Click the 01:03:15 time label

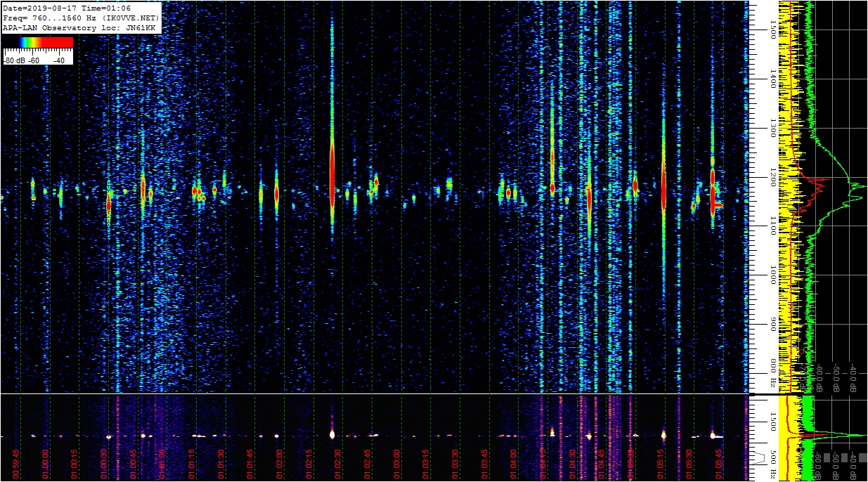pos(426,464)
